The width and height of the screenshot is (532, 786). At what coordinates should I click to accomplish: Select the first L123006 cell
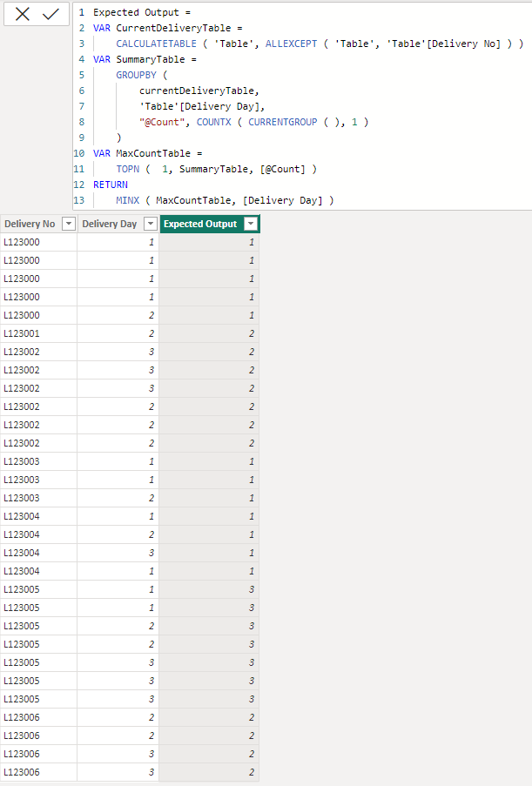[38, 717]
